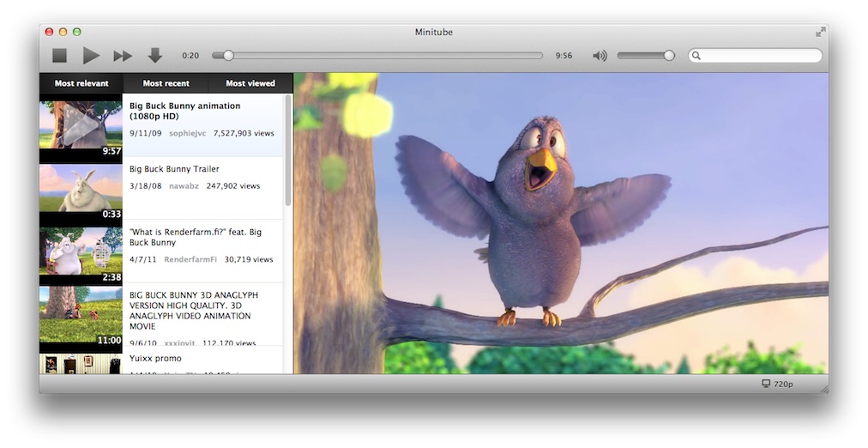868x448 pixels.
Task: Skip to next video with fast-forward icon
Action: point(123,56)
